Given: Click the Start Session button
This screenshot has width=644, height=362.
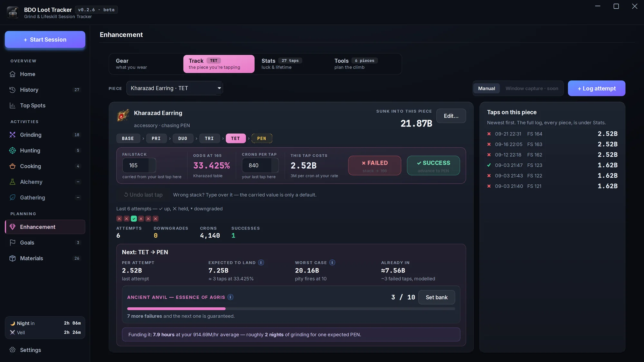Looking at the screenshot, I should [x=45, y=40].
